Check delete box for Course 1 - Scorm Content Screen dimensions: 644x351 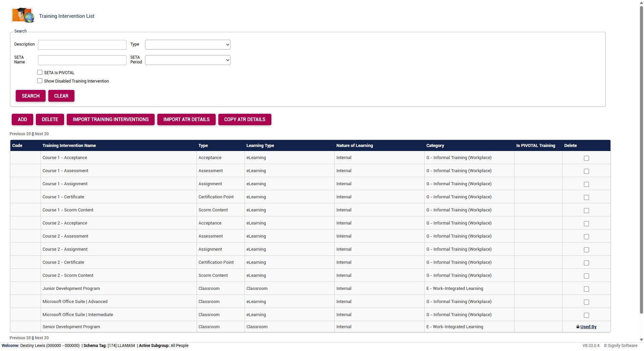click(586, 210)
